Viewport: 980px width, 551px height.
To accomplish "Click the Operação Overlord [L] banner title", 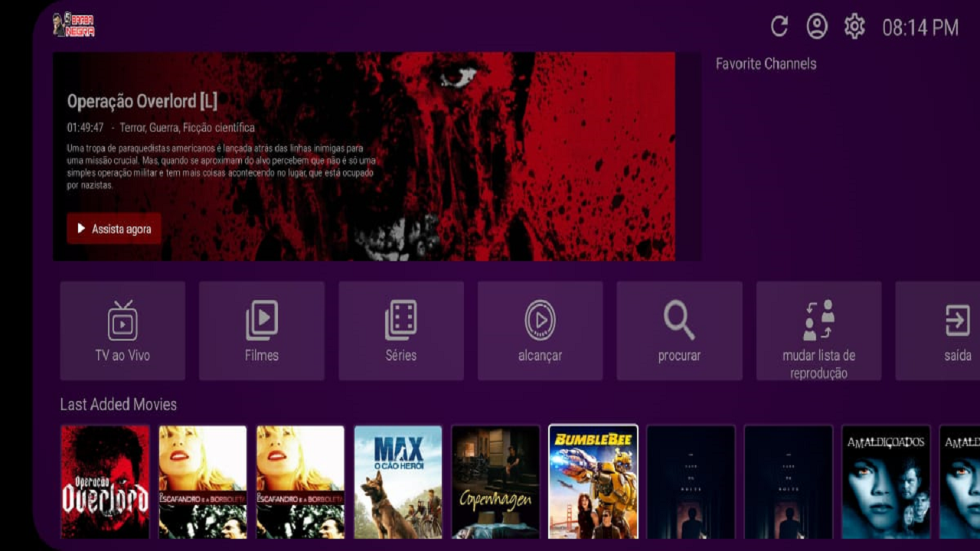I will pyautogui.click(x=142, y=101).
